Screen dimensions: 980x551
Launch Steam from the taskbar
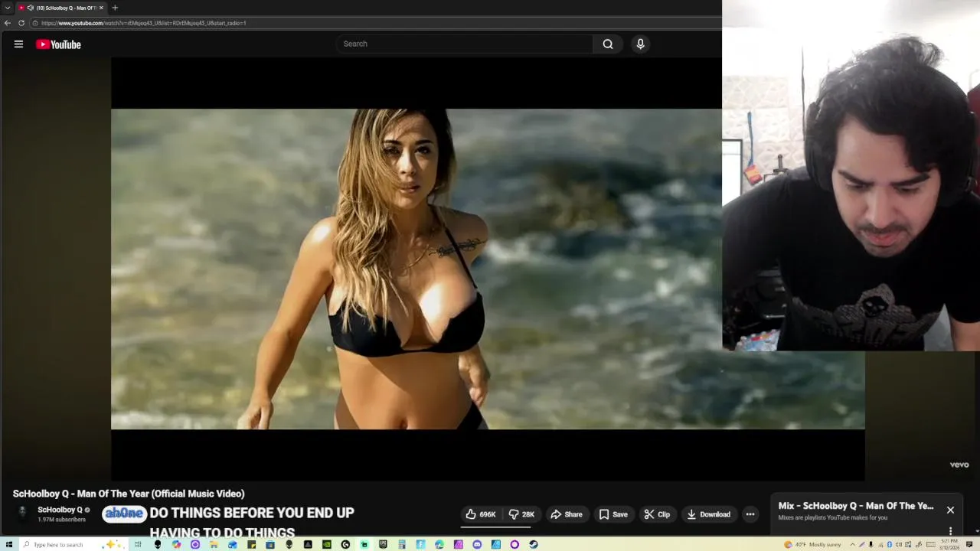click(533, 544)
